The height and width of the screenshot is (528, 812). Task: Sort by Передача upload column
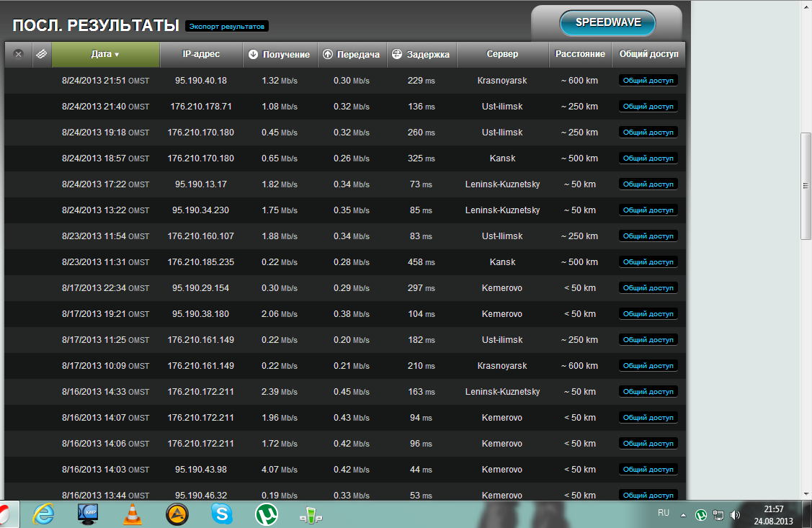coord(352,54)
